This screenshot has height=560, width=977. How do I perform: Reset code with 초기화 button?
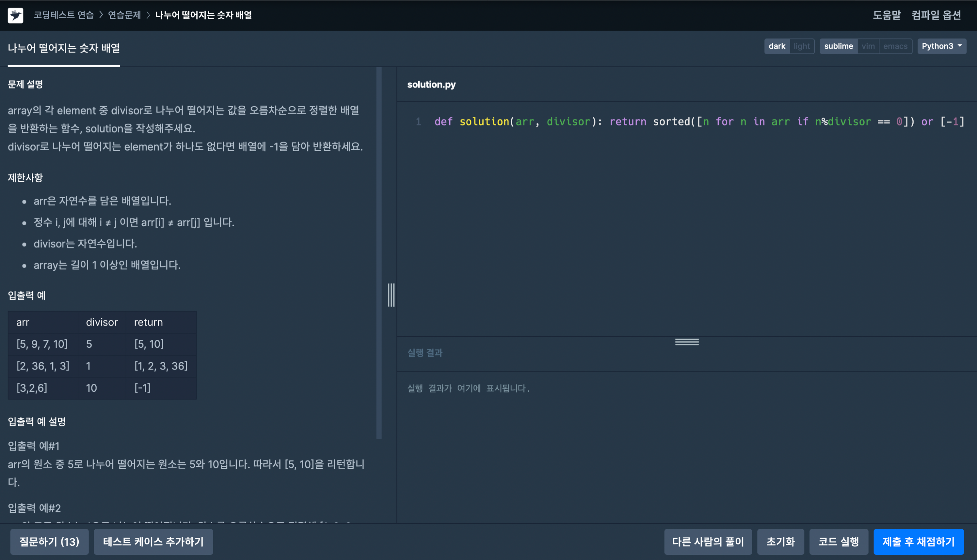(780, 541)
